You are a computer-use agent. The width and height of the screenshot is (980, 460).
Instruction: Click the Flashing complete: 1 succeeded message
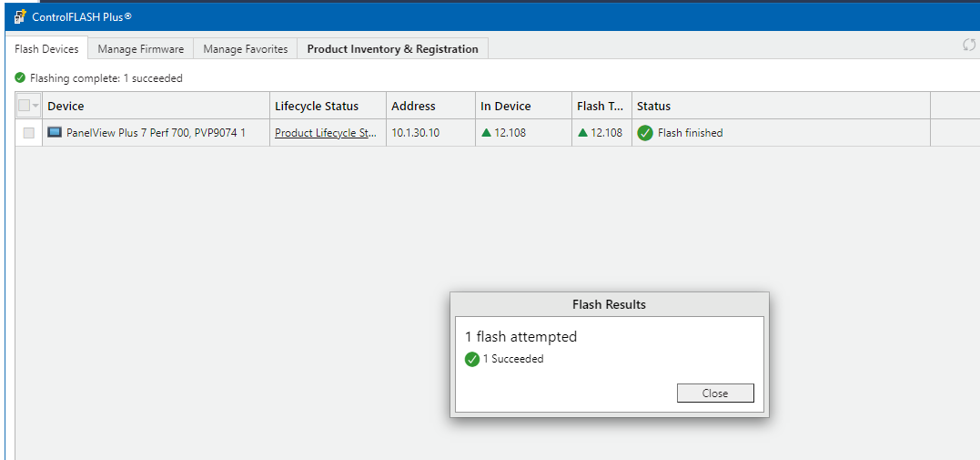[x=106, y=78]
